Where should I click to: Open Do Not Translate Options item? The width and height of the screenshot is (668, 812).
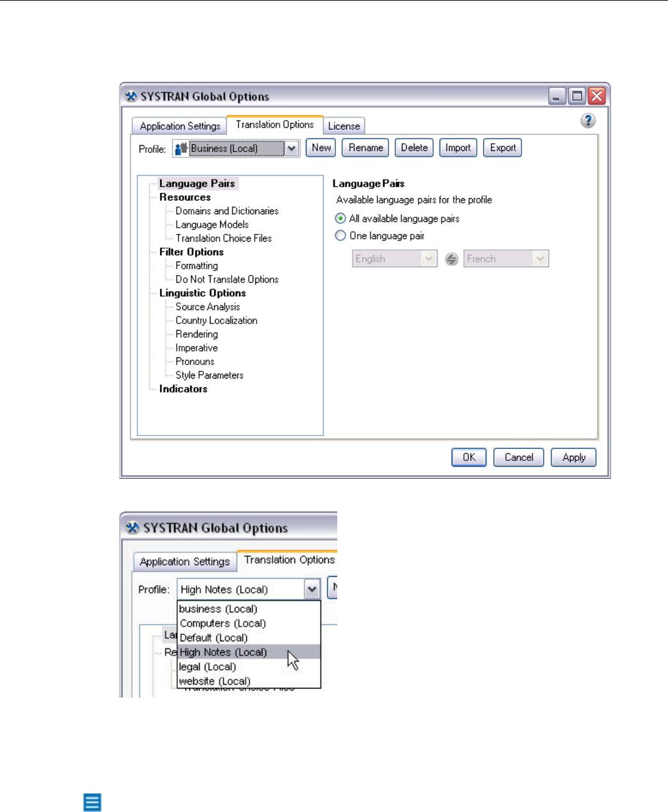[x=227, y=279]
